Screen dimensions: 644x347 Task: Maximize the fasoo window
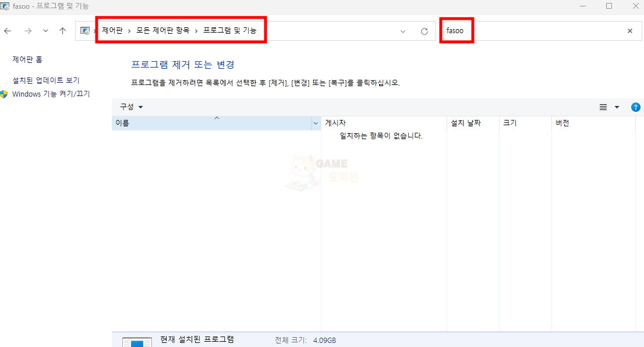(x=609, y=6)
